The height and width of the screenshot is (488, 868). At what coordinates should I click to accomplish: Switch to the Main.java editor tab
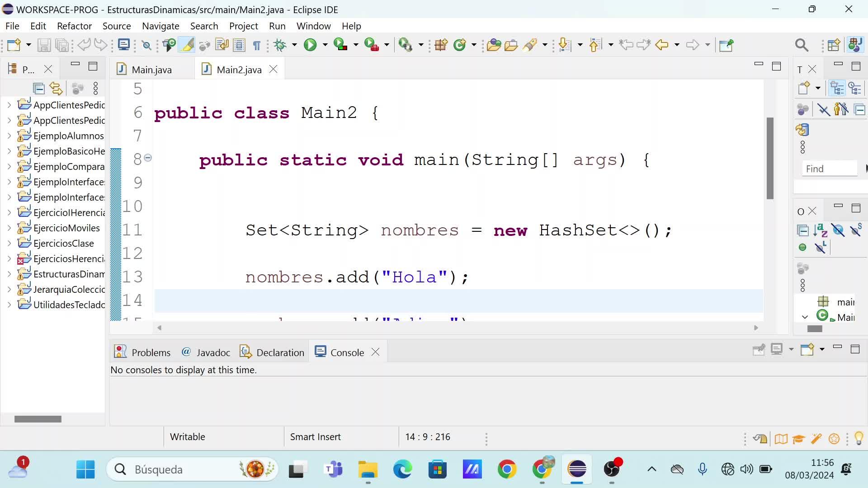coord(151,70)
